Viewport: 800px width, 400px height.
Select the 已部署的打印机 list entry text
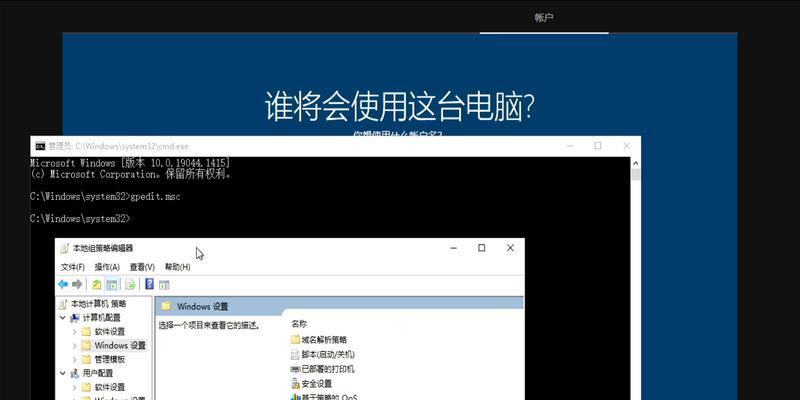328,369
